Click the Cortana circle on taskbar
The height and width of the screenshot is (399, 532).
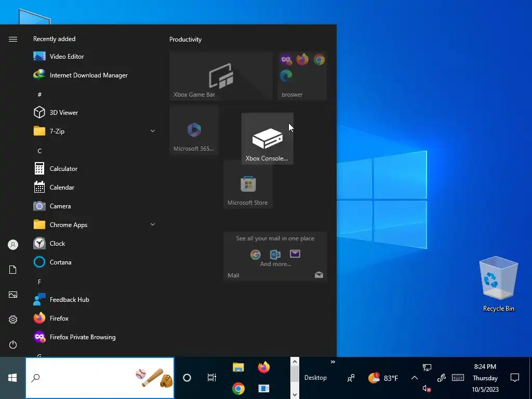[187, 378]
